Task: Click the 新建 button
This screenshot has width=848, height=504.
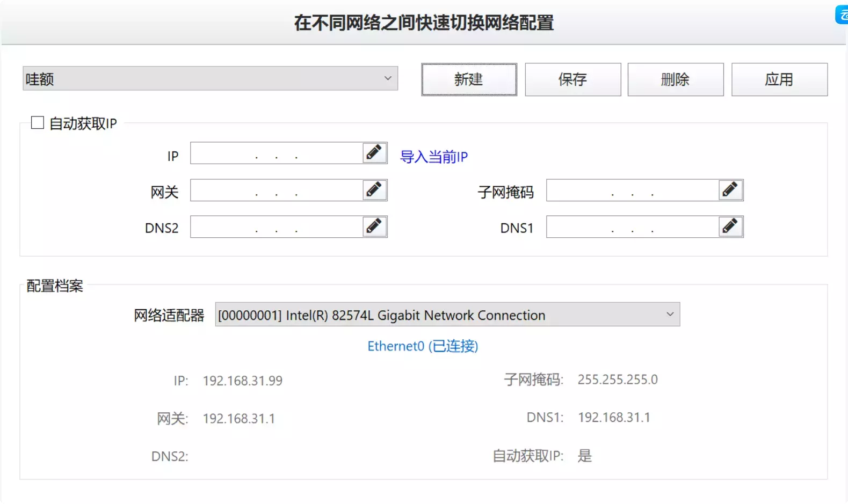Action: 469,79
